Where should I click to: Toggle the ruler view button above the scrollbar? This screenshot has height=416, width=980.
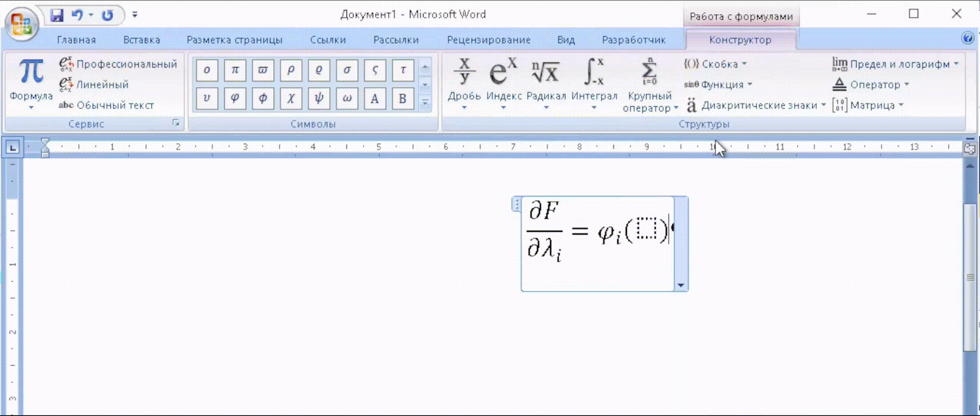(x=970, y=149)
